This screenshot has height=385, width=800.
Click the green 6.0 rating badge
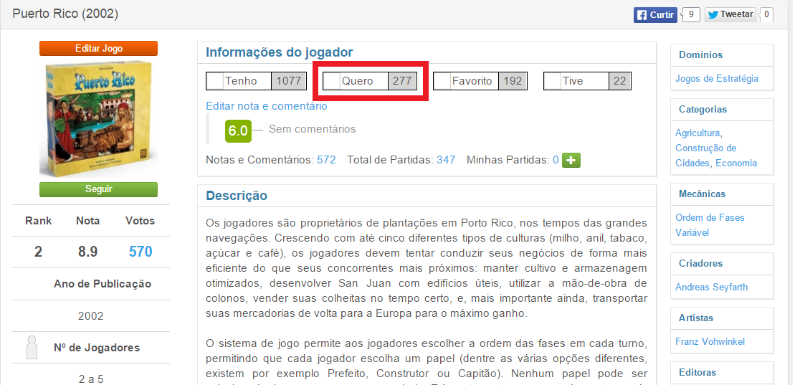point(238,131)
